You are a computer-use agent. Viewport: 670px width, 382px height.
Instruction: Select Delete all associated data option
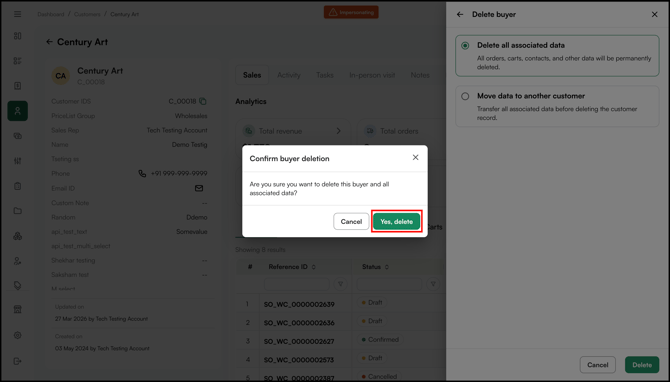(557, 56)
